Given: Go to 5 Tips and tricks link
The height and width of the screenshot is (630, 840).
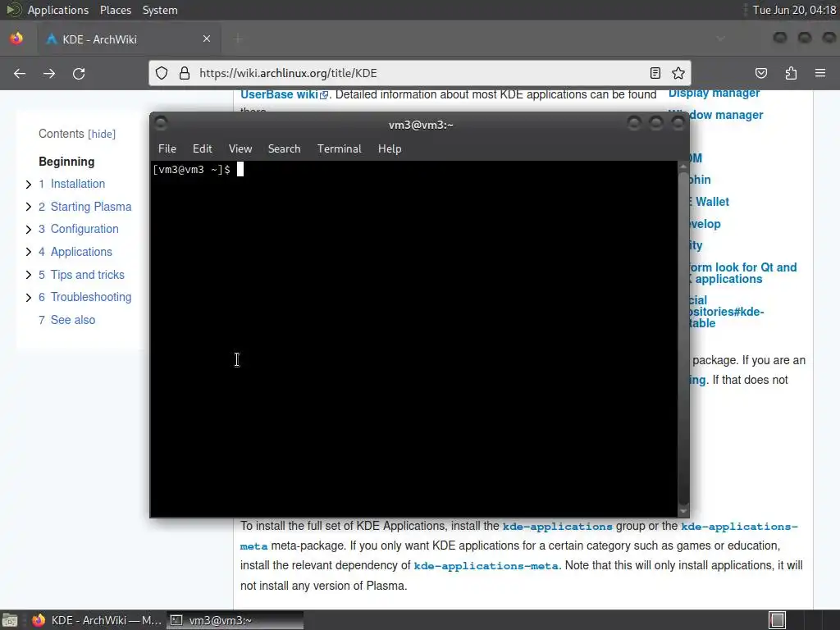Looking at the screenshot, I should (x=81, y=275).
